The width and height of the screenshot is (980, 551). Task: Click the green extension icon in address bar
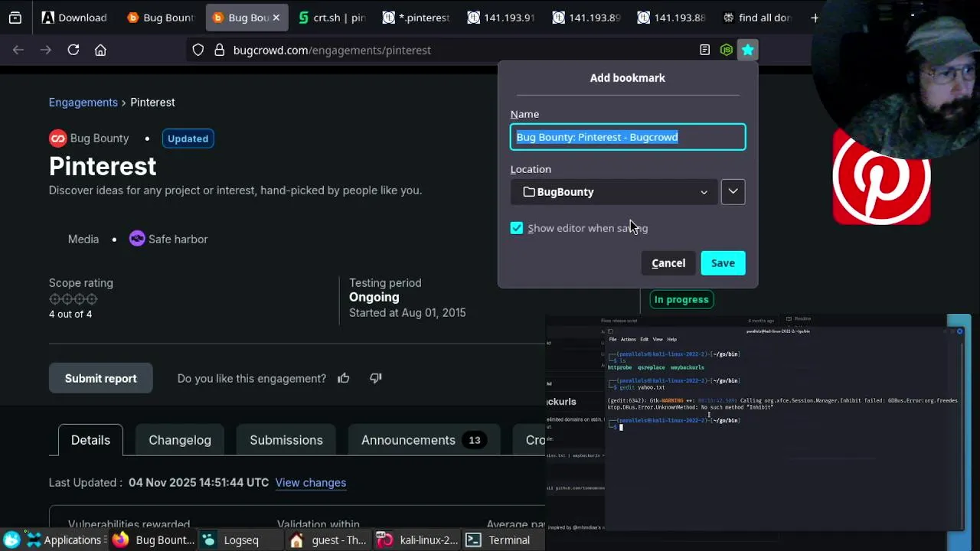tap(726, 50)
